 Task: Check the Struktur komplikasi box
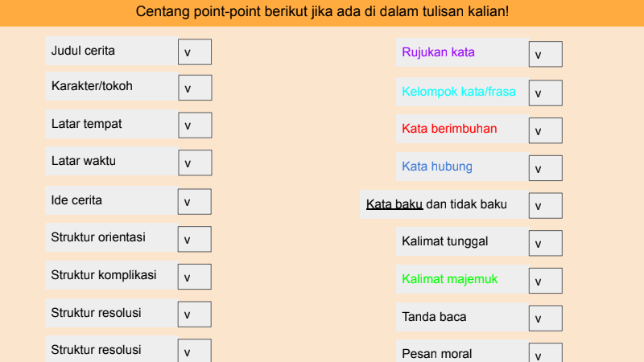coord(195,277)
